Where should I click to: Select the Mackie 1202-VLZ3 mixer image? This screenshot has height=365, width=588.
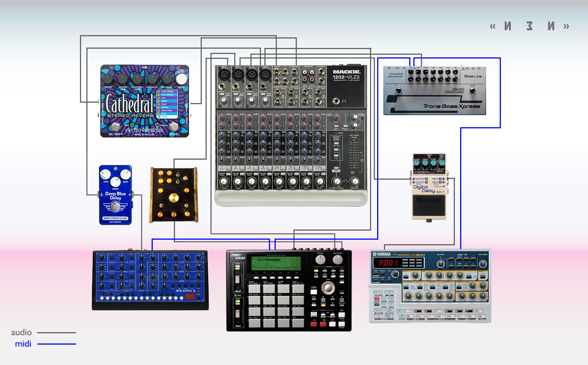[291, 135]
